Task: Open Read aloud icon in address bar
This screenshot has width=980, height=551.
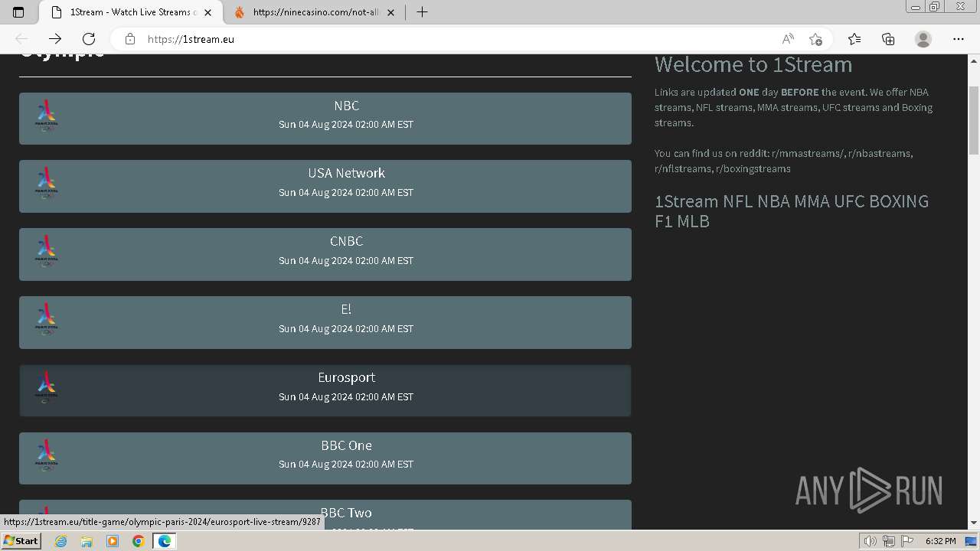Action: pyautogui.click(x=788, y=39)
